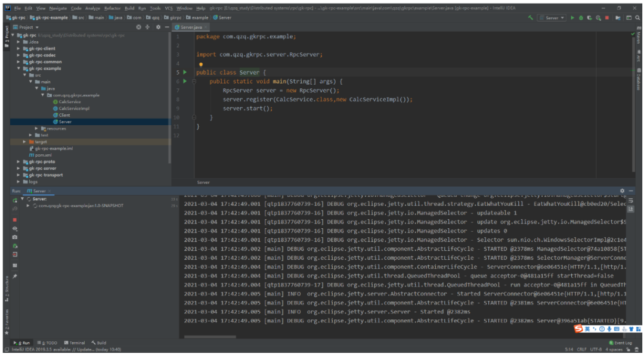Click the camera dump threads icon
Viewport: 644px width, 354px height.
coord(14,237)
